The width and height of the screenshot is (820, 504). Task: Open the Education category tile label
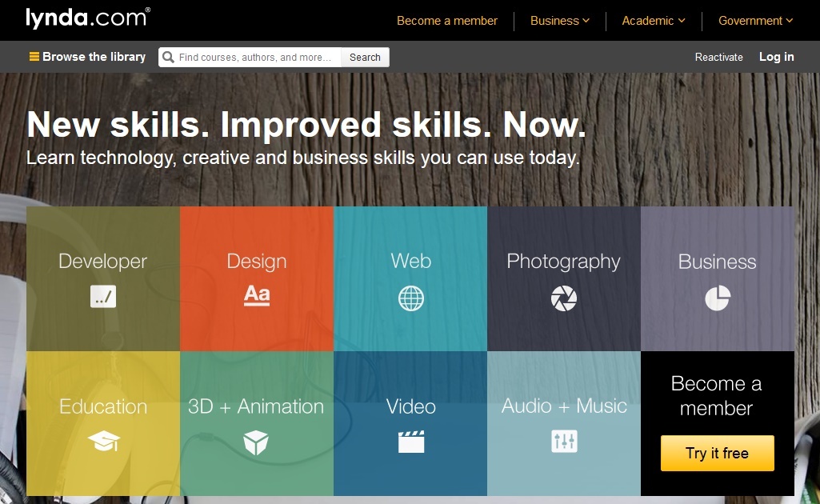pyautogui.click(x=103, y=406)
